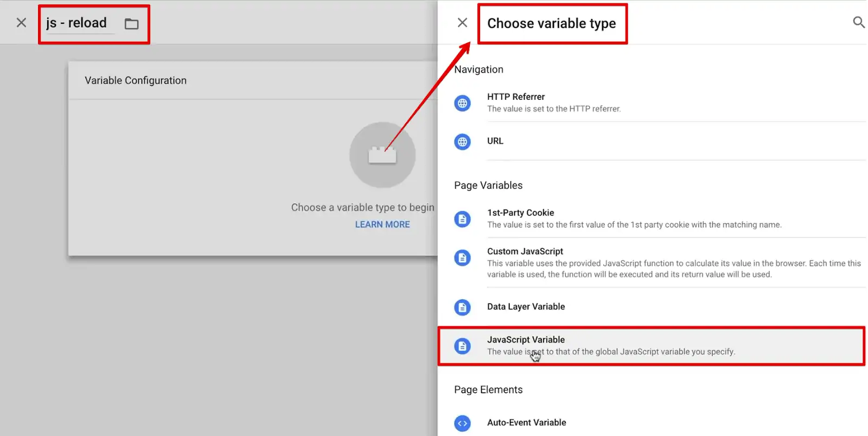Select the 1st-Party Cookie document icon
Image resolution: width=868 pixels, height=436 pixels.
pyautogui.click(x=462, y=219)
